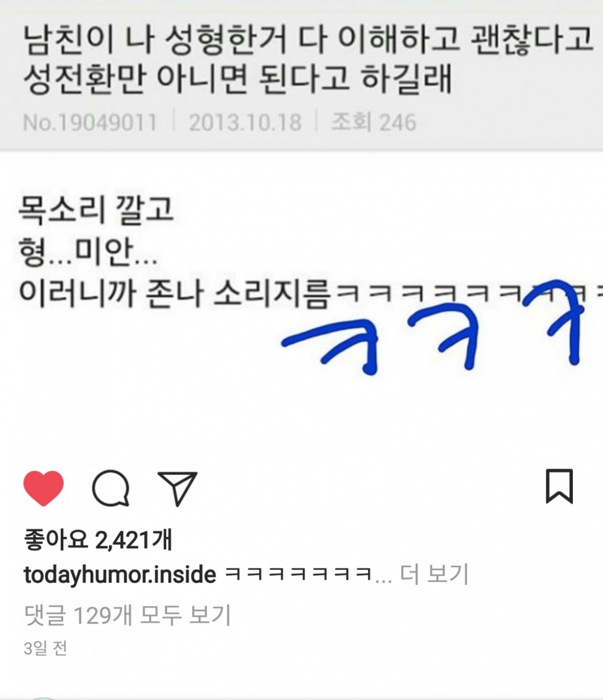View all 129 comments link

pos(128,615)
